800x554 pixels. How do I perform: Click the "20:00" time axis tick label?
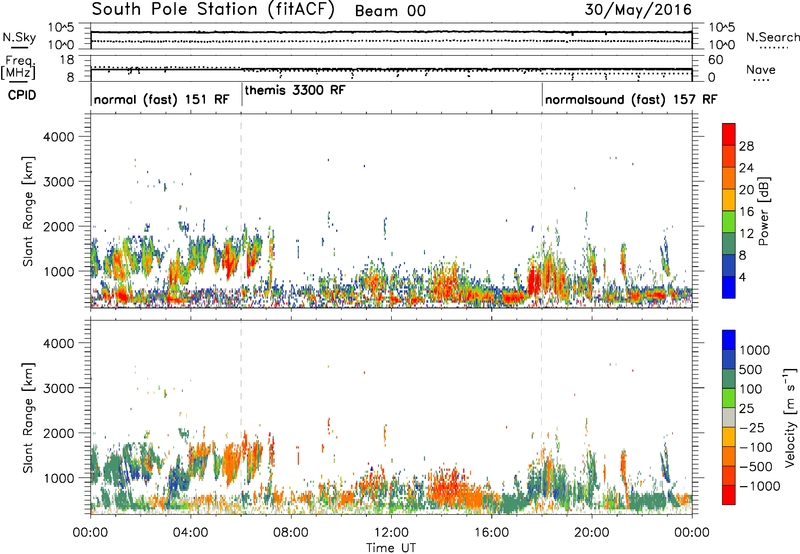(592, 533)
